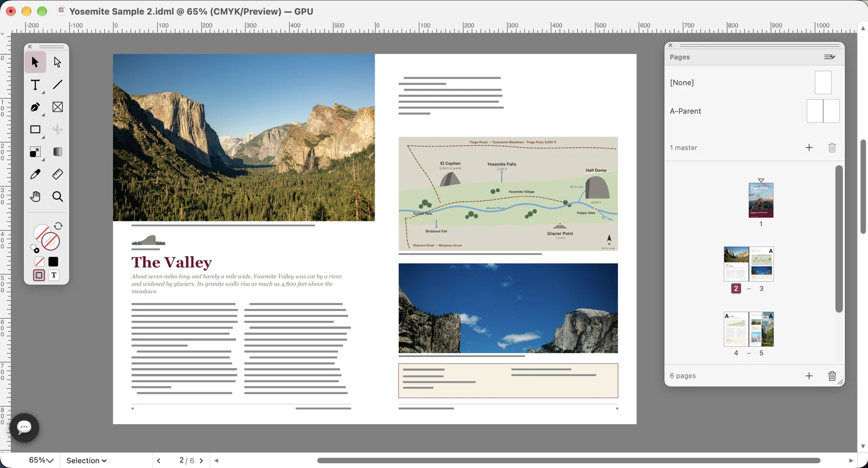Swap fill and stroke colors

(58, 226)
